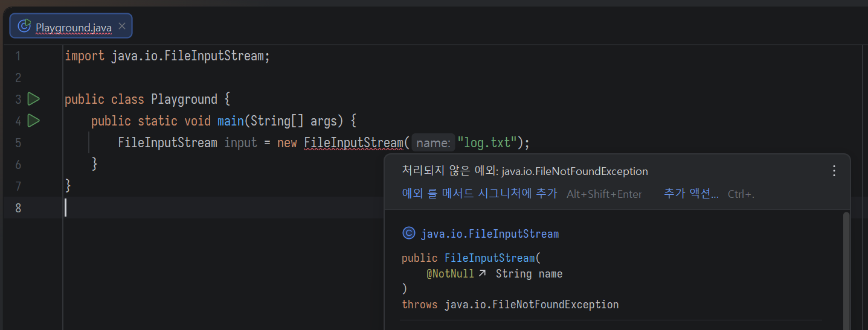Open java.io.FileInputStream link in documentation popup
The image size is (868, 330).
pos(490,233)
